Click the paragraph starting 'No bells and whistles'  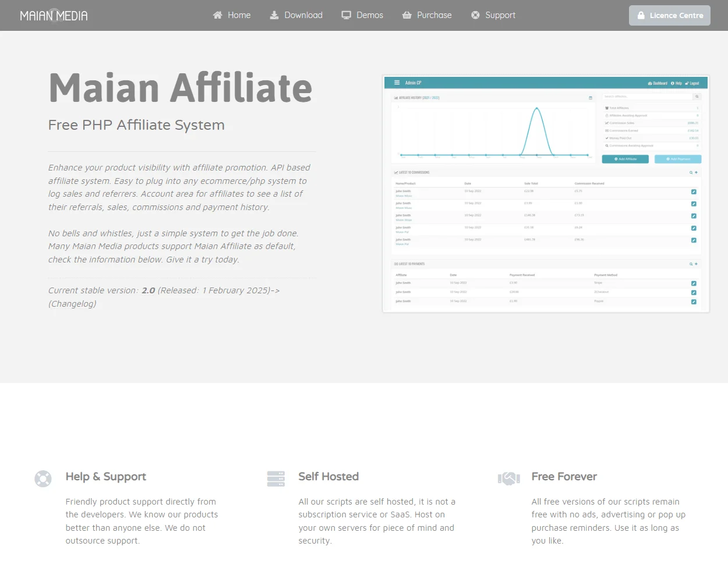coord(174,247)
